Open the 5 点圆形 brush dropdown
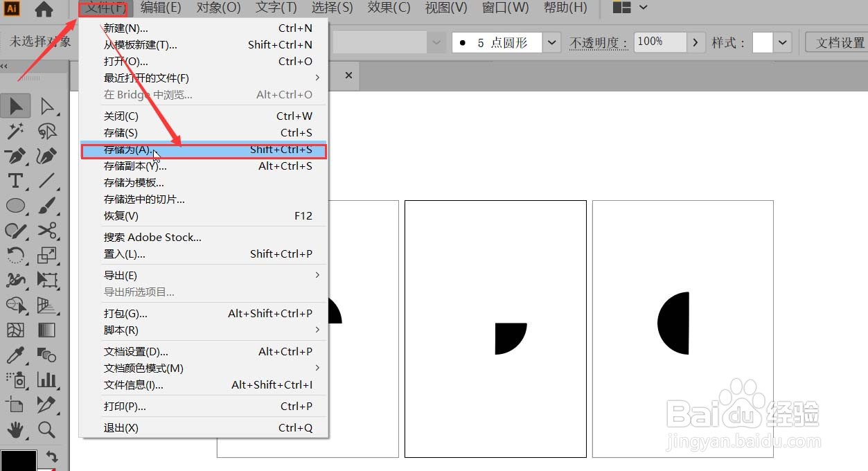Screen dimensions: 868x471 (x=551, y=42)
